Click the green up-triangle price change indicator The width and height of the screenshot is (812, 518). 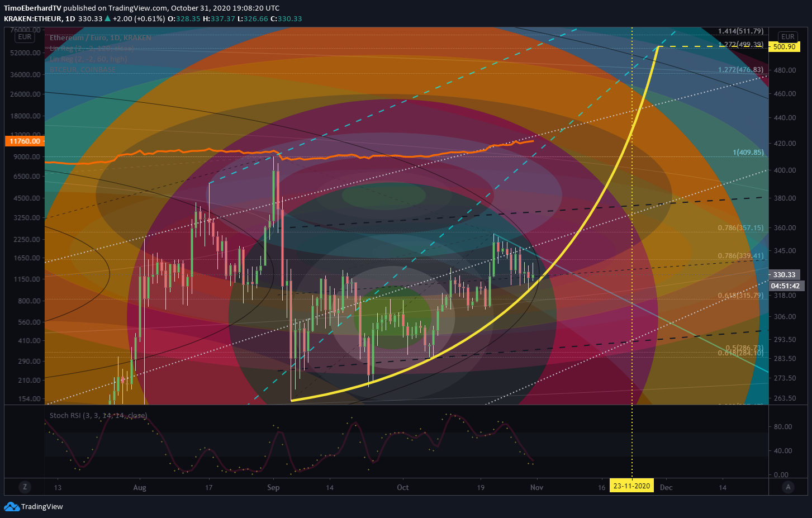click(x=107, y=18)
